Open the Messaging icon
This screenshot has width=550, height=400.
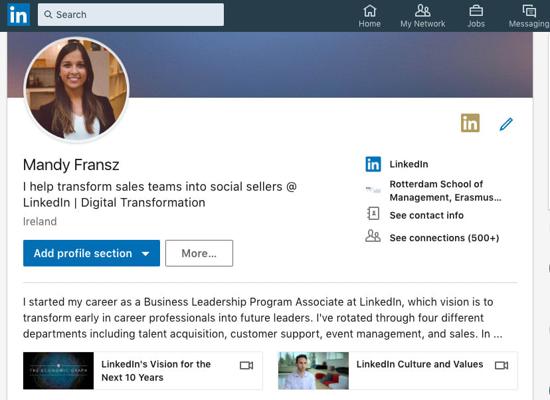(x=529, y=11)
